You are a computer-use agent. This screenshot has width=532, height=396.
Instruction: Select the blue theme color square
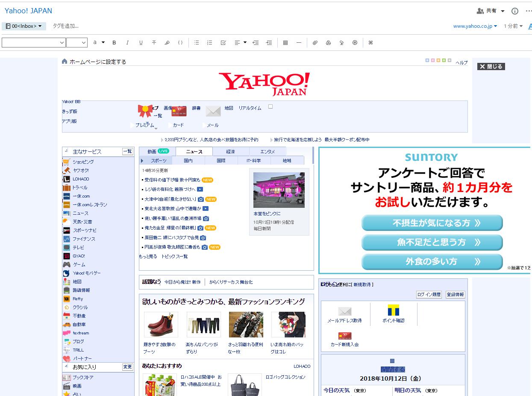(x=427, y=60)
